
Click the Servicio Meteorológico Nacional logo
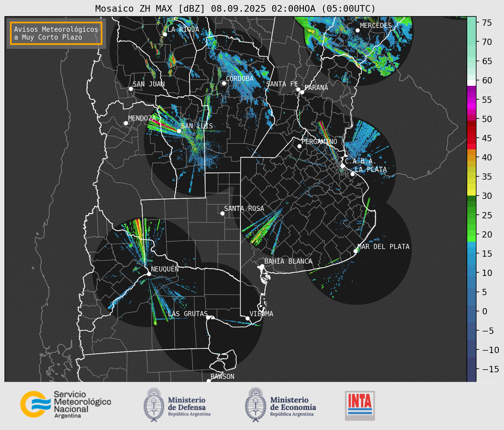(66, 404)
